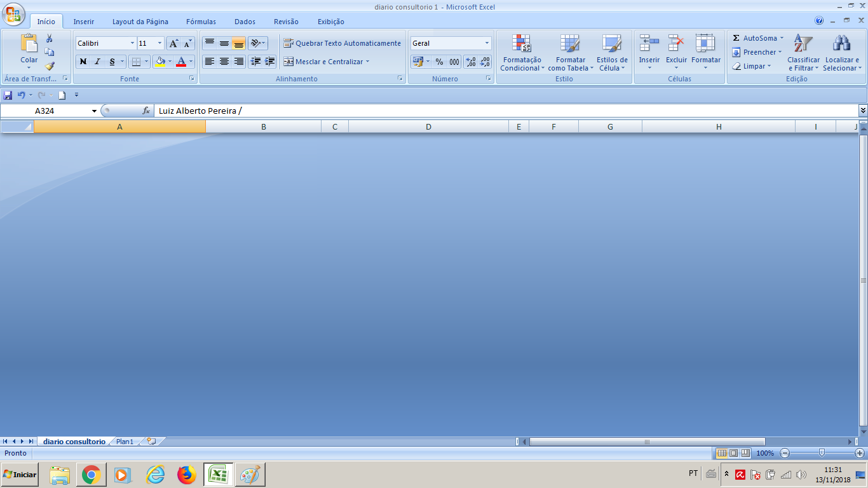Viewport: 868px width, 488px height.
Task: Click the fx insert function button
Action: point(146,111)
